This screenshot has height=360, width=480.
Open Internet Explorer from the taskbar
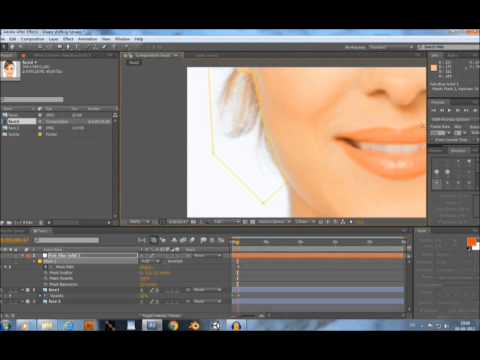pyautogui.click(x=68, y=325)
